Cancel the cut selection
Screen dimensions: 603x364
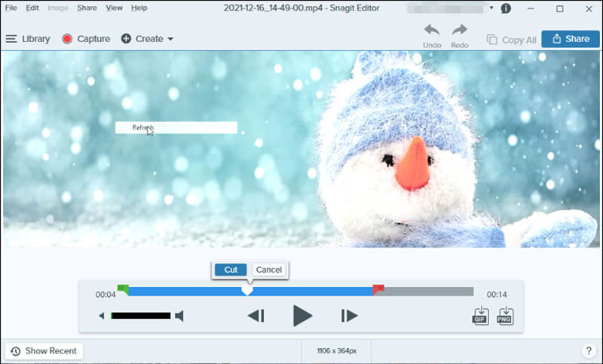(269, 270)
